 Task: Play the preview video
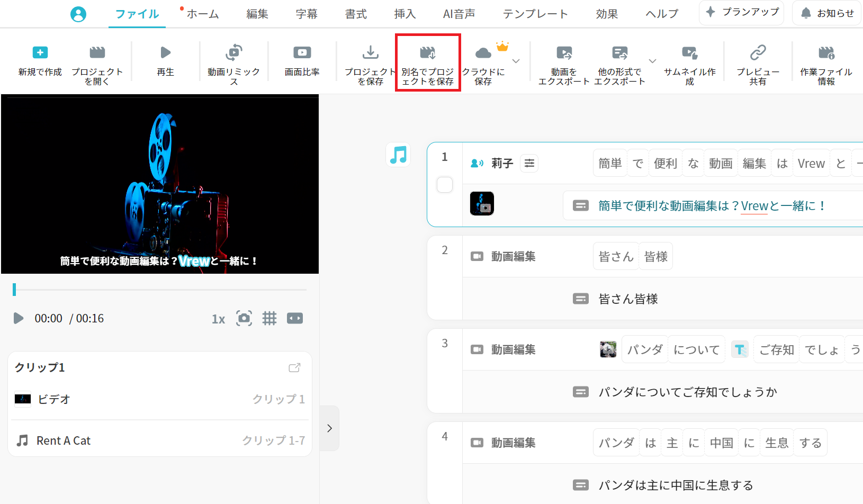click(x=19, y=318)
